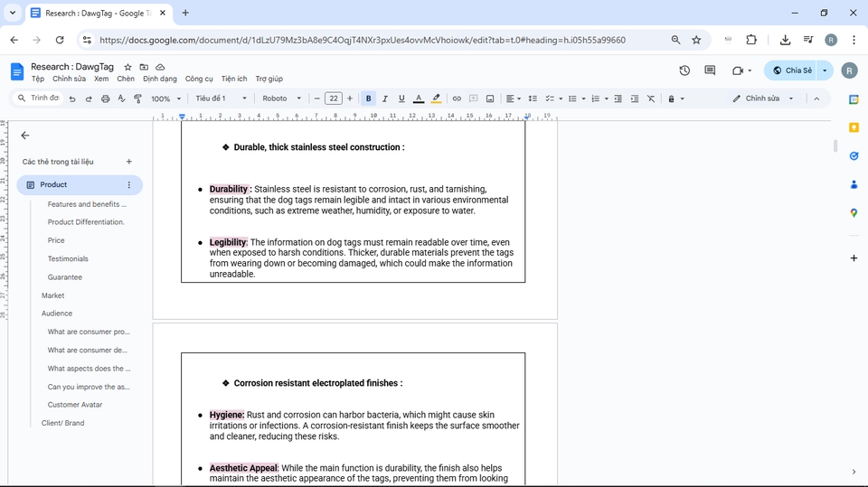Open the 'Định dạng' menu

point(160,80)
